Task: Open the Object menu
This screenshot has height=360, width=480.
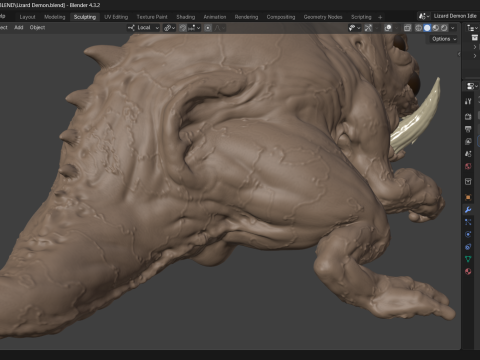Action: (x=37, y=28)
